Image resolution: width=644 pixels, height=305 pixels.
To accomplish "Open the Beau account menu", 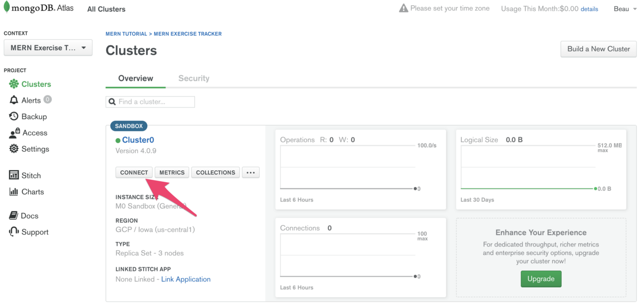I will 625,9.
